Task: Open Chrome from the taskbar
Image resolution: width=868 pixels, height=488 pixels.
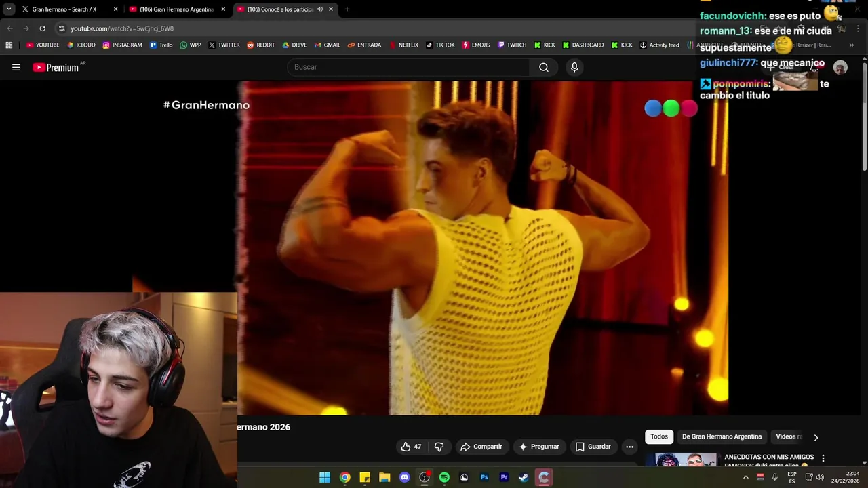Action: [x=344, y=477]
